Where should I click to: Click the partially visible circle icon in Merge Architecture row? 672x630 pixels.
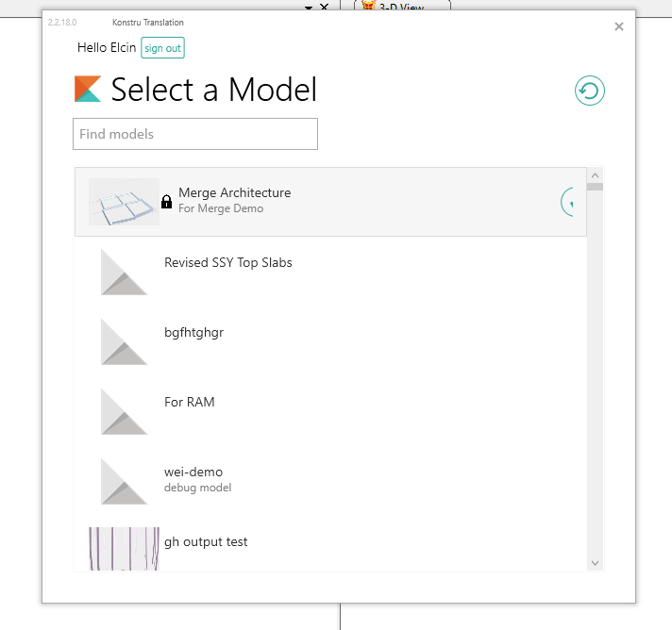pyautogui.click(x=568, y=201)
